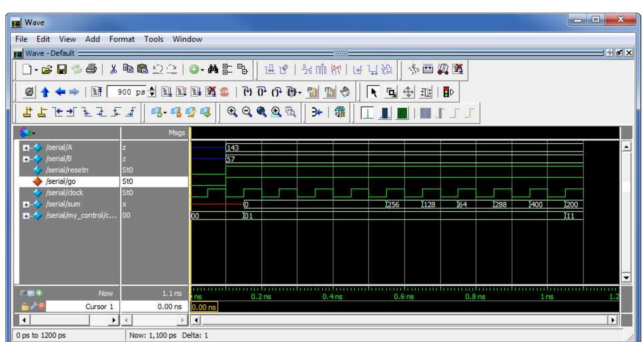Open the signal pane options dropdown
This screenshot has width=644, height=342.
(x=34, y=133)
